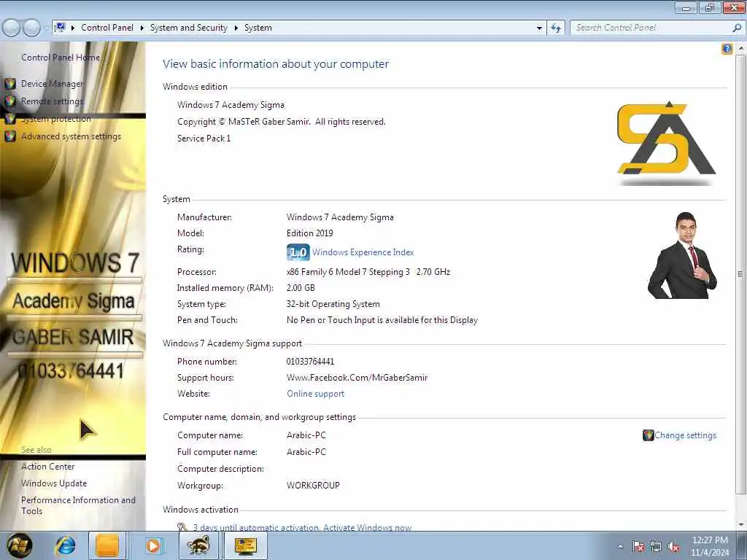Click the scrollbar down arrow
The width and height of the screenshot is (747, 560).
click(x=740, y=525)
